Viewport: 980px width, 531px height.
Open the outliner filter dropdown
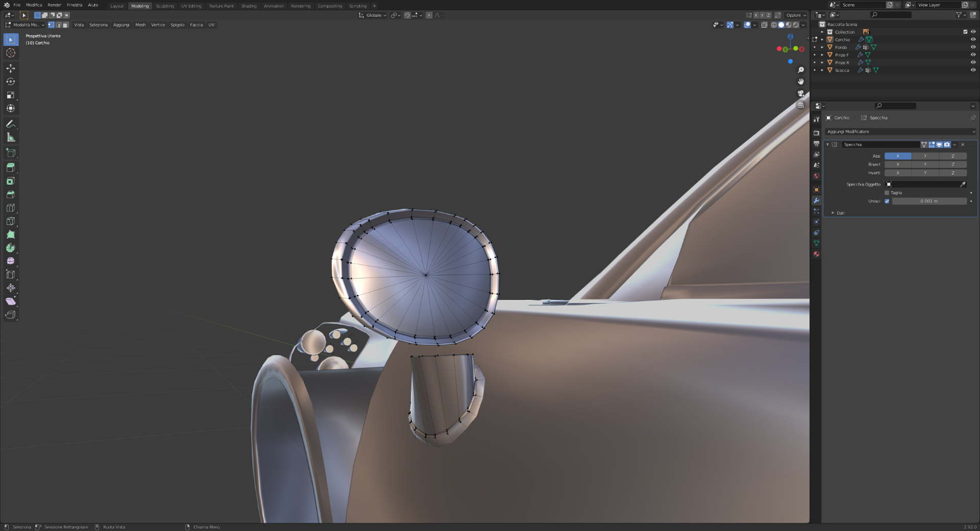[x=961, y=15]
